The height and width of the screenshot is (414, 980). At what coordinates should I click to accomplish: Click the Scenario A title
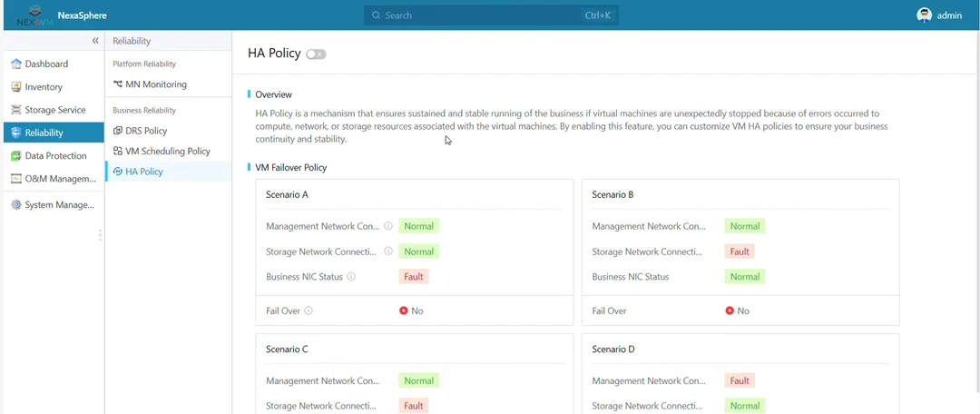[287, 194]
